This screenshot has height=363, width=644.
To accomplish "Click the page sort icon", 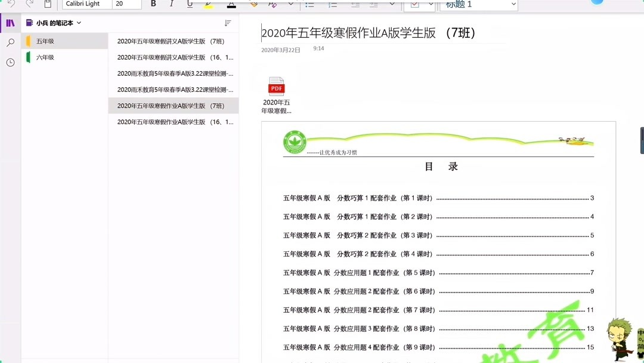I will (227, 23).
